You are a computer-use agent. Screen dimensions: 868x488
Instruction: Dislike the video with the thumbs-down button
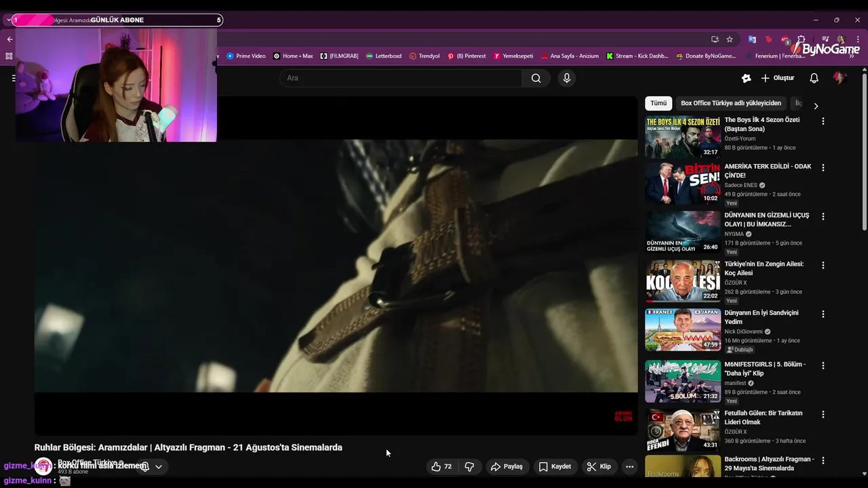(x=469, y=466)
